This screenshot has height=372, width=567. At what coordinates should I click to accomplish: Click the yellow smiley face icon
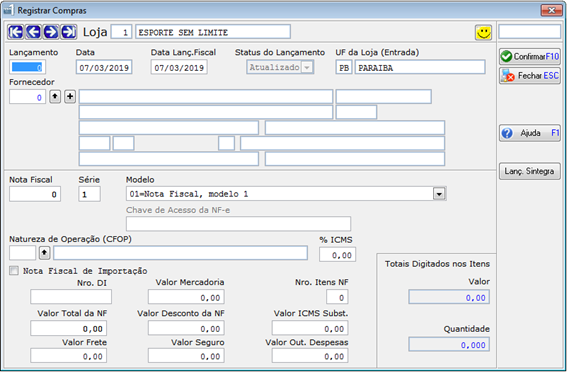click(x=483, y=33)
